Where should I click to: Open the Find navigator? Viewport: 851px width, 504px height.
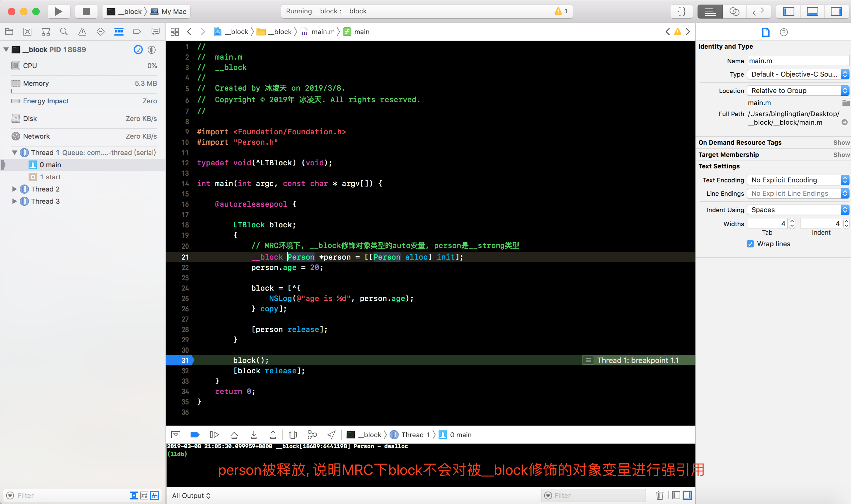coord(64,32)
